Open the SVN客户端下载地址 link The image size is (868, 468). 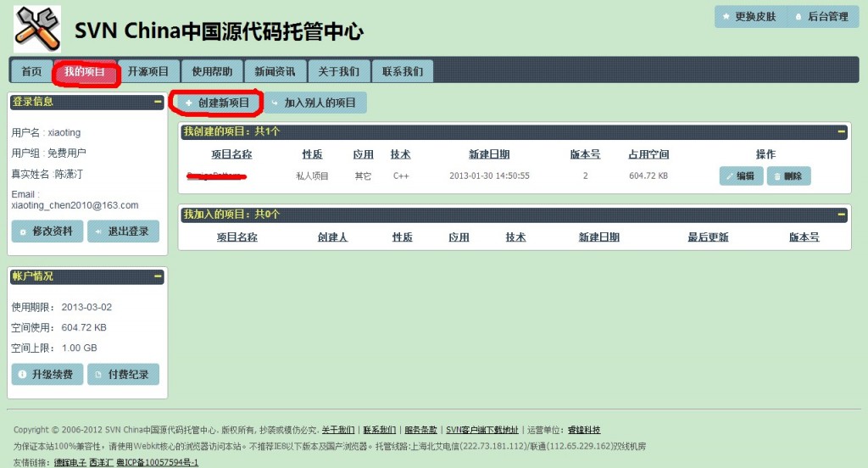482,430
